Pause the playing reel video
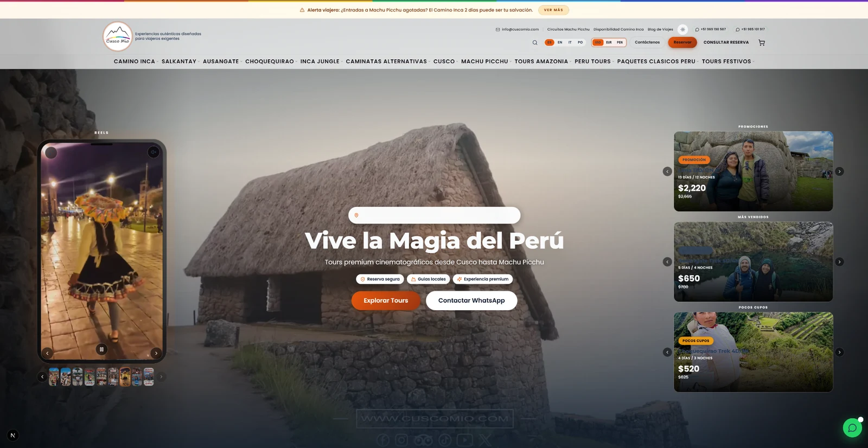This screenshot has height=448, width=868. (101, 349)
